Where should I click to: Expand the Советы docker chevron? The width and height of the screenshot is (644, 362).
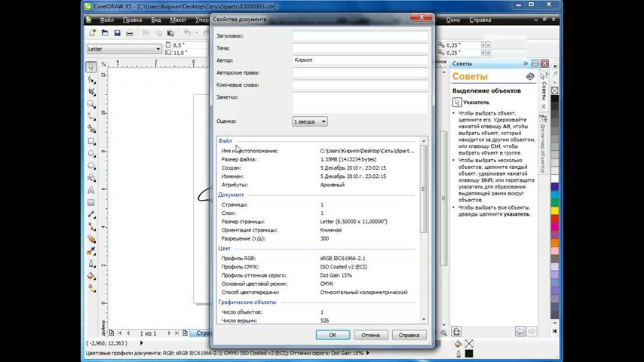tap(526, 64)
